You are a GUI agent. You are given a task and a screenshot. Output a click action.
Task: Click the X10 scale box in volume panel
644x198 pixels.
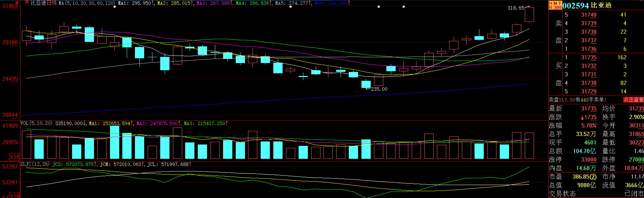coord(14,157)
